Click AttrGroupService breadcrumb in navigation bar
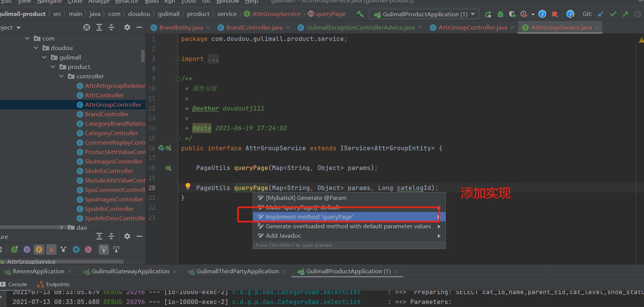The height and width of the screenshot is (307, 644). (x=273, y=14)
